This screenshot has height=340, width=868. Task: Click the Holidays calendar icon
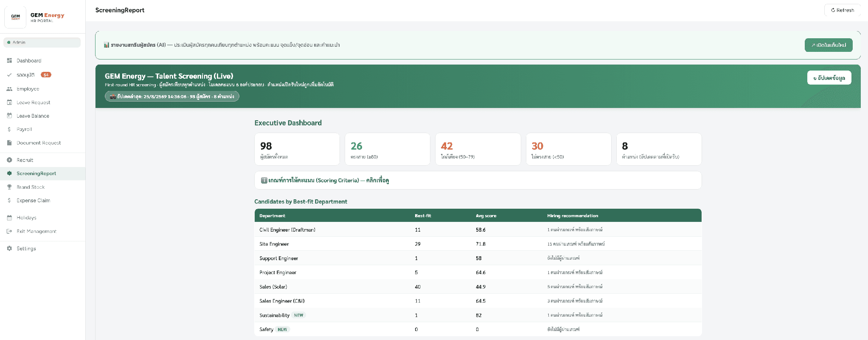[x=9, y=218]
